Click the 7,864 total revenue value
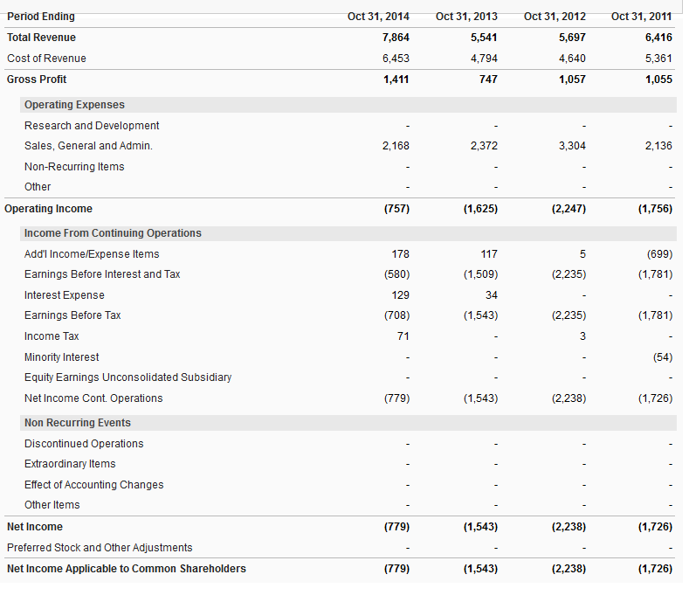 point(396,38)
